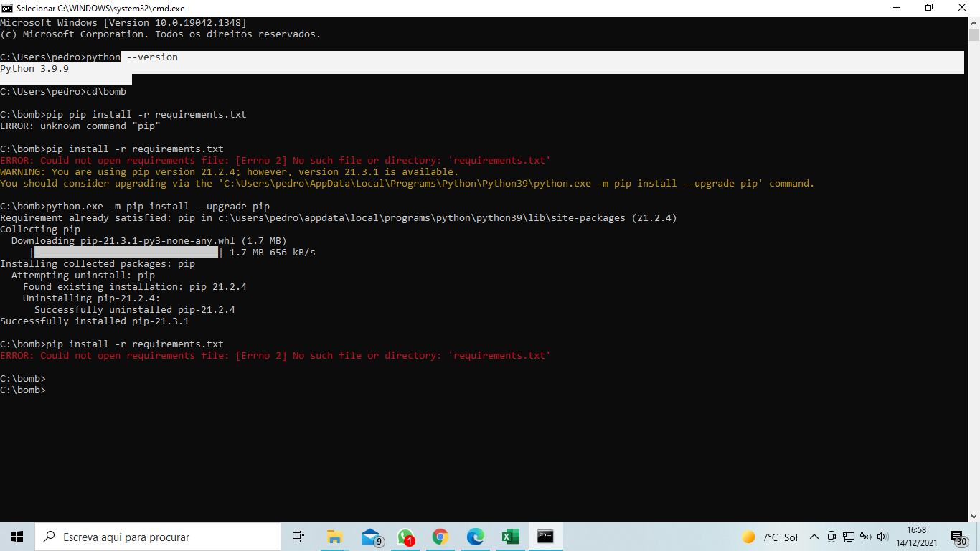This screenshot has height=551, width=980.
Task: Open Microsoft Edge from taskbar
Action: [474, 536]
